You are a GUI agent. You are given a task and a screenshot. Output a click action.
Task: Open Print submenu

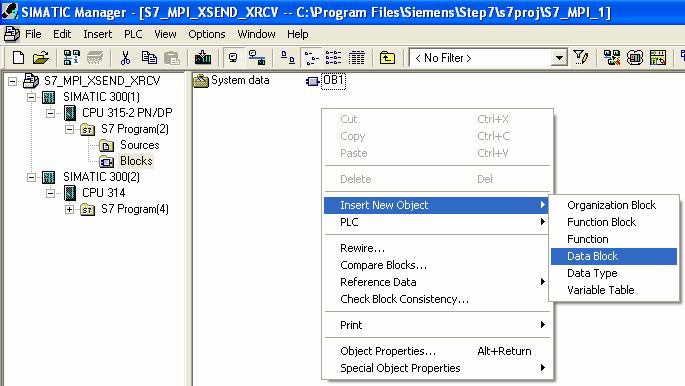[436, 325]
